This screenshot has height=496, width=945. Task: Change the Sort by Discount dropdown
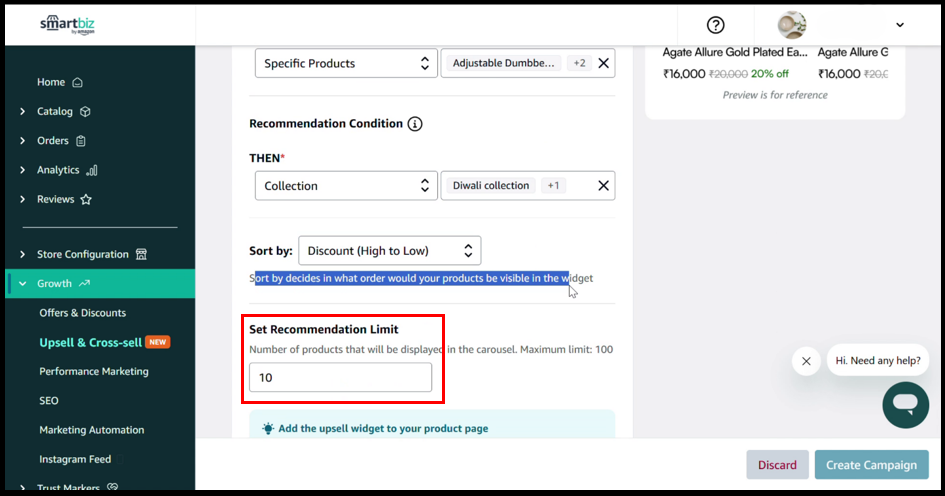pyautogui.click(x=389, y=251)
